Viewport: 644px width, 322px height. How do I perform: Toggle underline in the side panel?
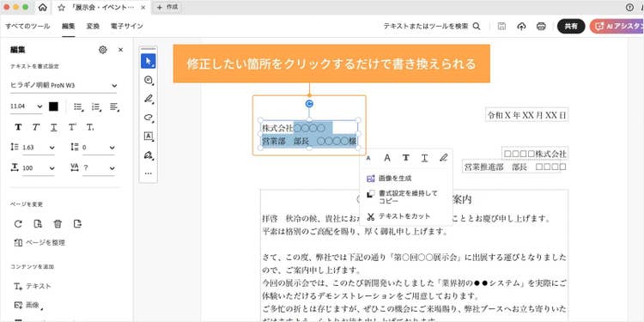point(54,127)
